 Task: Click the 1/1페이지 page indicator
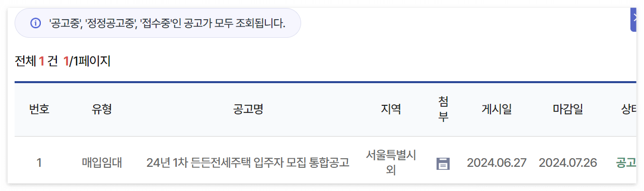tap(87, 61)
